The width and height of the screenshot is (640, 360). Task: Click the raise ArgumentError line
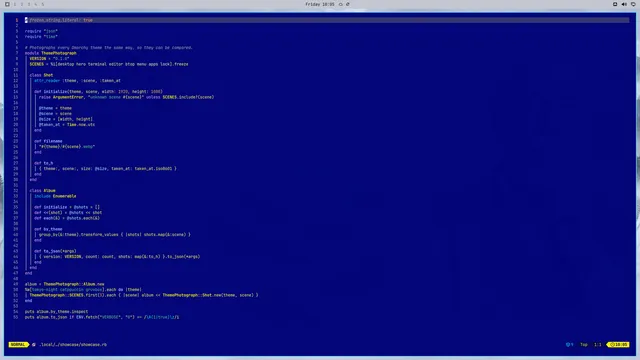coord(126,97)
